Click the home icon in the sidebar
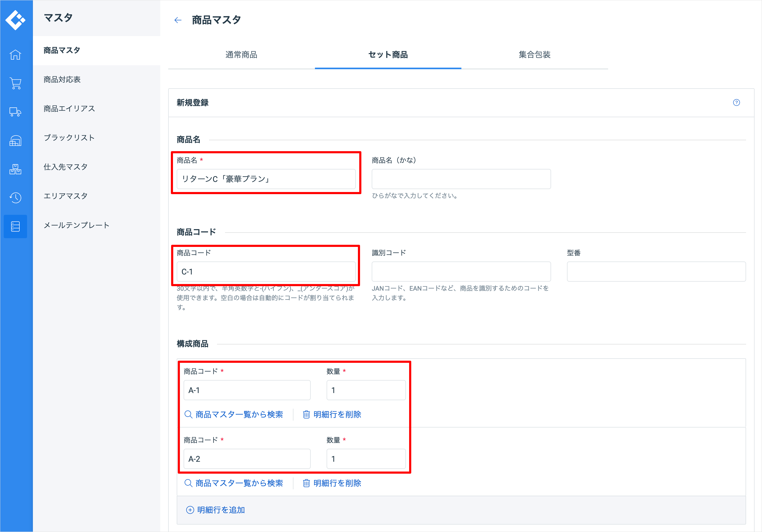Image resolution: width=762 pixels, height=532 pixels. tap(15, 55)
